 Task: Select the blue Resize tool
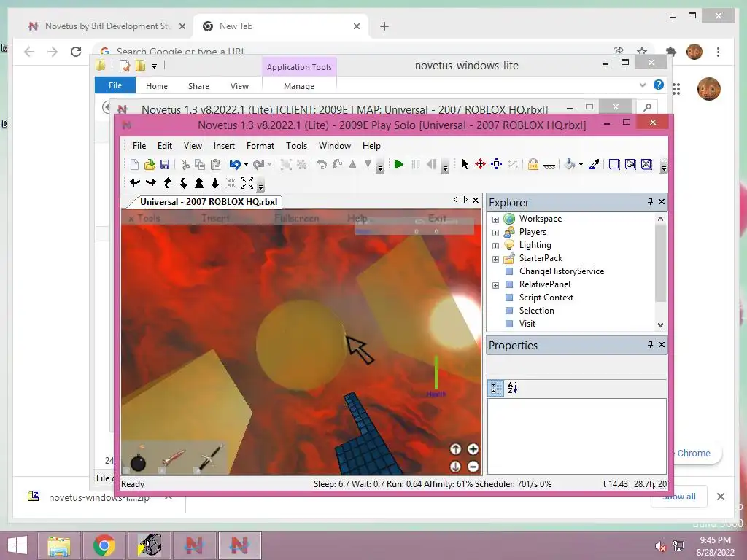click(496, 164)
